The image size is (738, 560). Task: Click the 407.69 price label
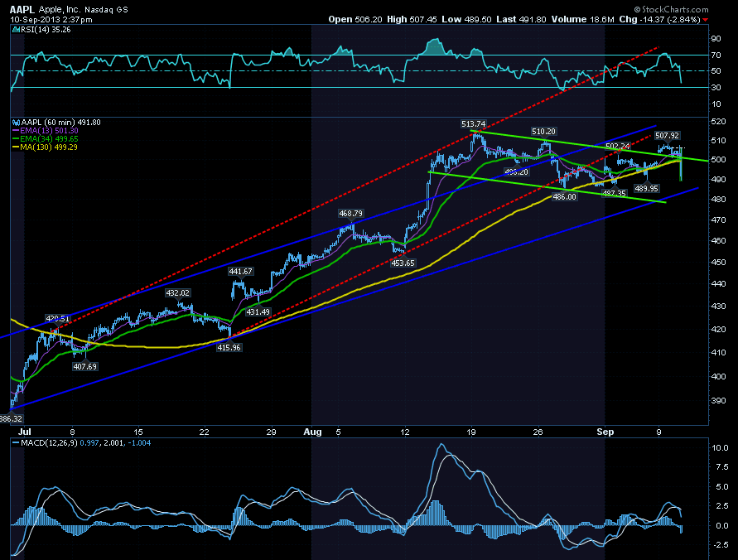tap(84, 366)
